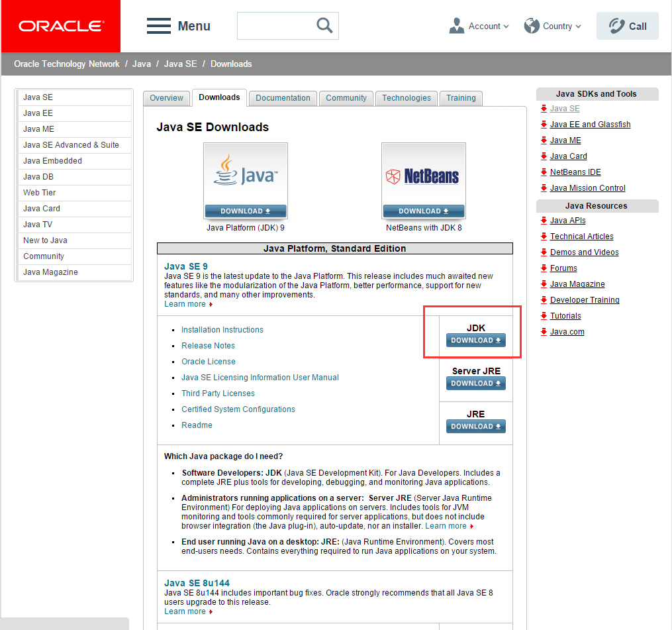Select Java EE in left sidebar
Viewport: 672px width, 630px height.
(73, 113)
